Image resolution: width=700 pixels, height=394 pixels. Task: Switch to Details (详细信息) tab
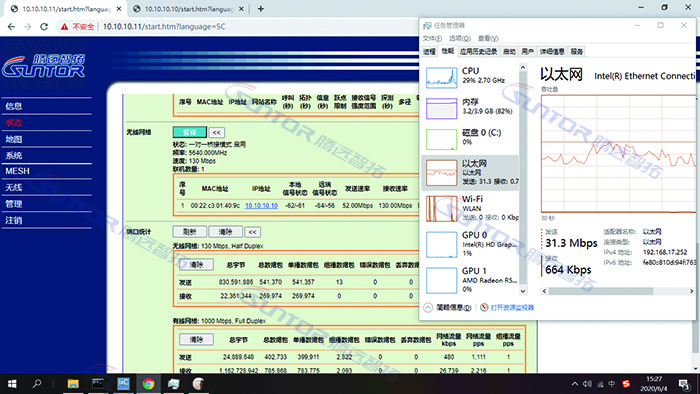(552, 52)
